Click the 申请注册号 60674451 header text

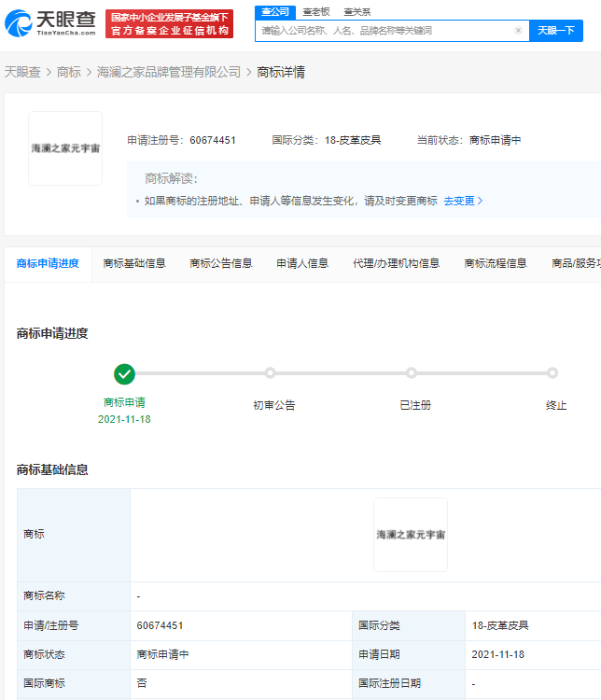pyautogui.click(x=181, y=140)
